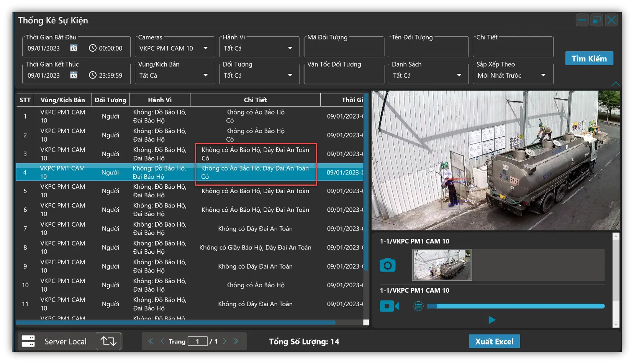This screenshot has height=364, width=634.
Task: Open the video playlist list icon
Action: point(418,306)
